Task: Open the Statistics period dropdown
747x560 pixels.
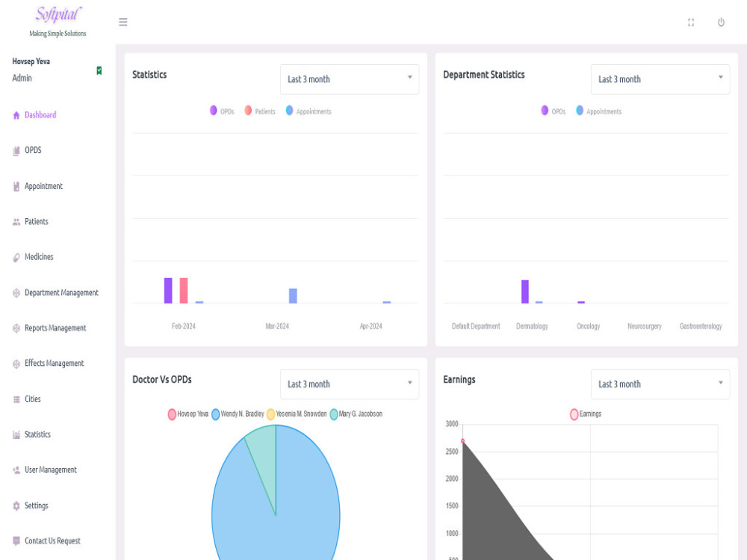Action: point(350,79)
